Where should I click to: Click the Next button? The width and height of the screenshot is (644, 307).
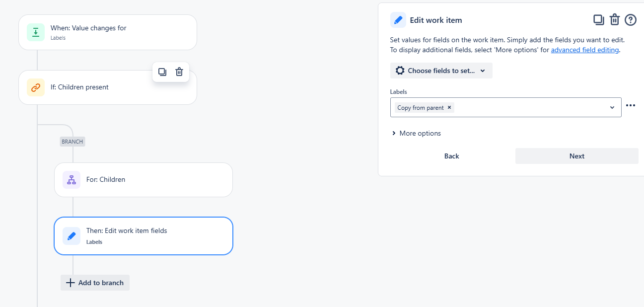576,155
